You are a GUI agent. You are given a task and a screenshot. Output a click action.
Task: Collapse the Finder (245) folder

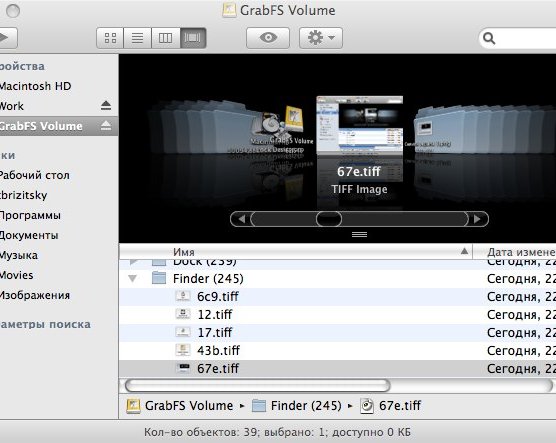(x=133, y=278)
